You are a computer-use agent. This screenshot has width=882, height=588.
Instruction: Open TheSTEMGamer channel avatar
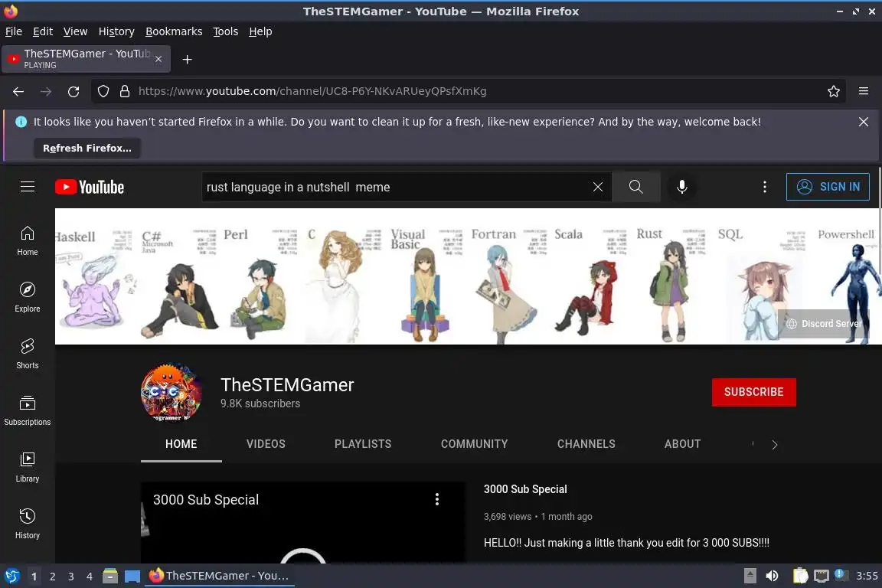(x=171, y=392)
